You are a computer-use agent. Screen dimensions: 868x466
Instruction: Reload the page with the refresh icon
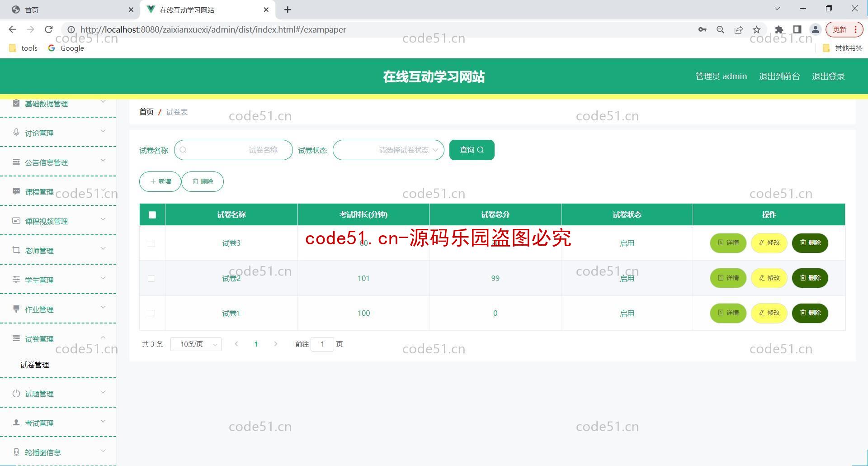coord(49,29)
